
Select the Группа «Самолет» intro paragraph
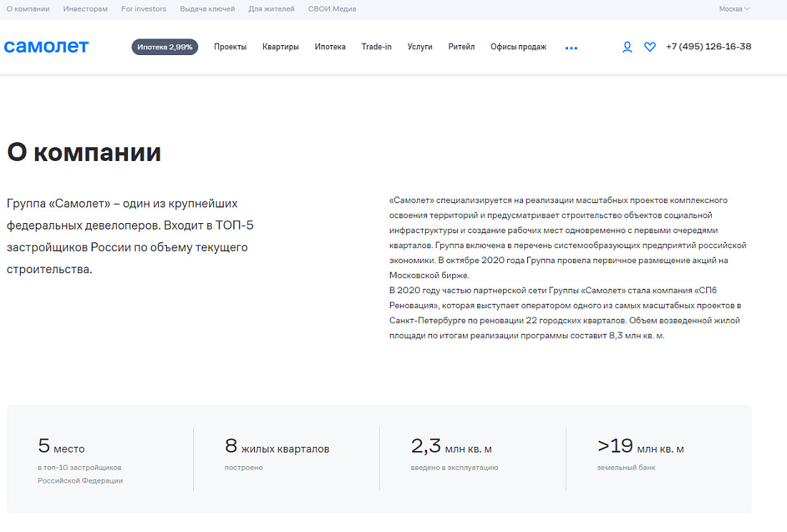tap(130, 236)
